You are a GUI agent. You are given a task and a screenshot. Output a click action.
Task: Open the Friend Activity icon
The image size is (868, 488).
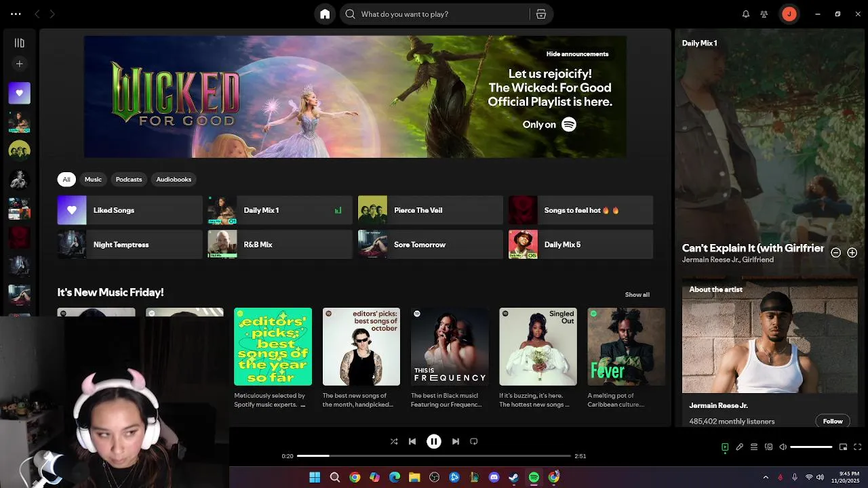click(764, 14)
